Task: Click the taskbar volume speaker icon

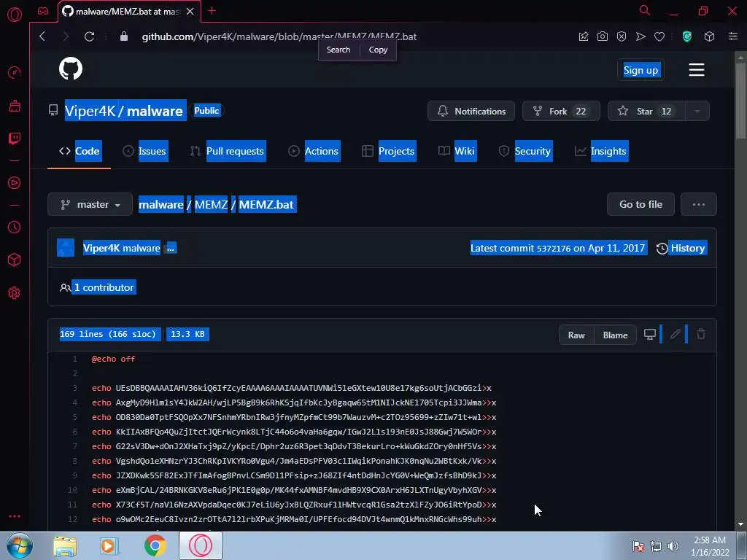Action: tap(673, 546)
